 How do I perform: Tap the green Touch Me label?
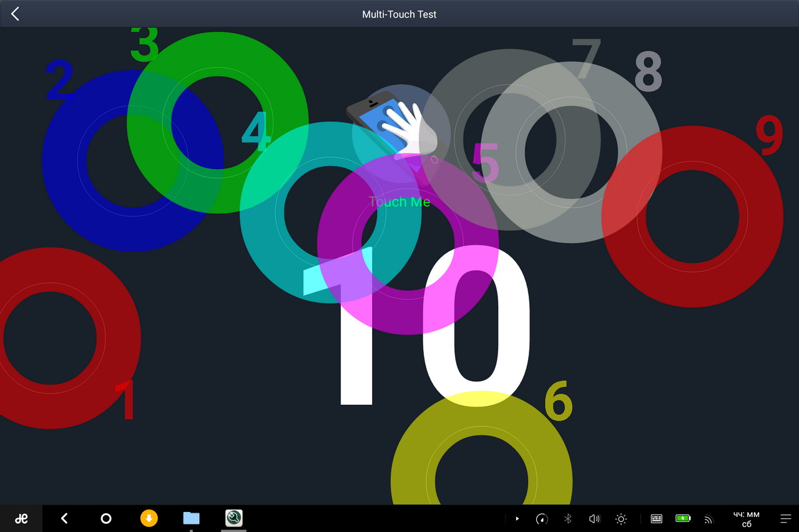[399, 202]
